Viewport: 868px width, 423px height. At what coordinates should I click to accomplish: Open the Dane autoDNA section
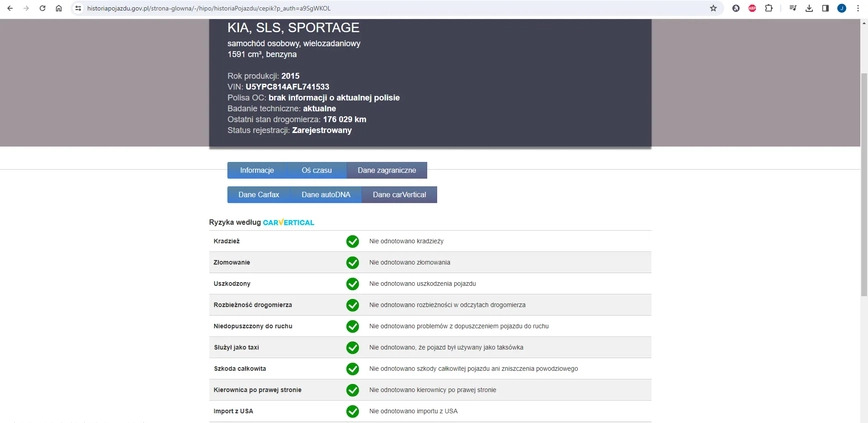[x=325, y=194]
